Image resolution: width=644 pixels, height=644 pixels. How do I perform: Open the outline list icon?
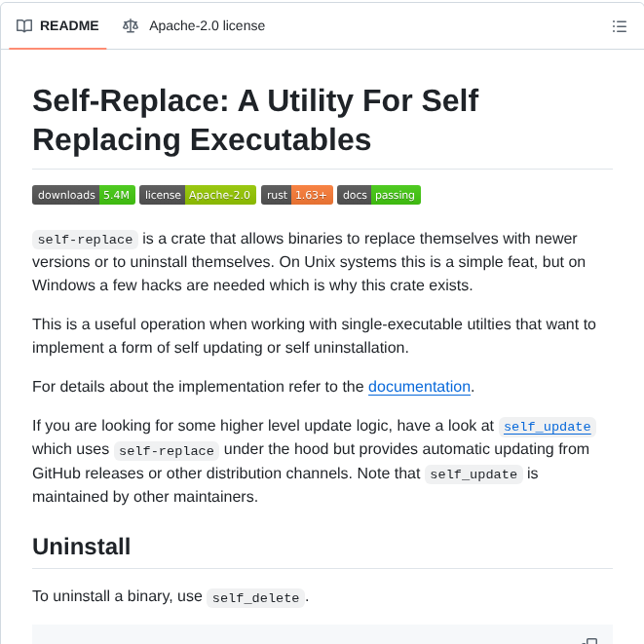point(619,26)
